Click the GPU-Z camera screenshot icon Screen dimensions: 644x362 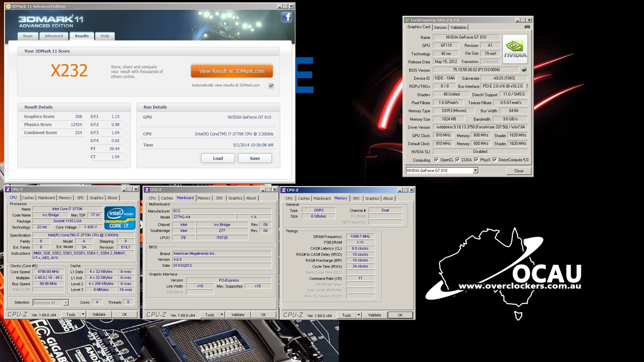[x=527, y=27]
